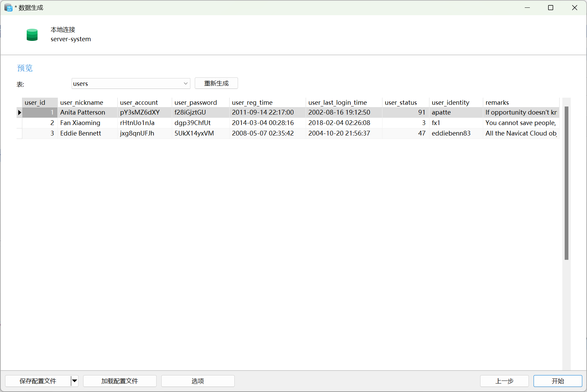Click the 加载配置文件 button
587x392 pixels.
120,381
